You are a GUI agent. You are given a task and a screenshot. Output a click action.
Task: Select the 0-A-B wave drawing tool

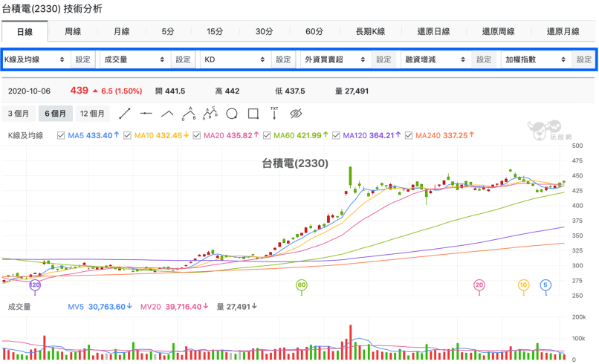click(x=189, y=114)
